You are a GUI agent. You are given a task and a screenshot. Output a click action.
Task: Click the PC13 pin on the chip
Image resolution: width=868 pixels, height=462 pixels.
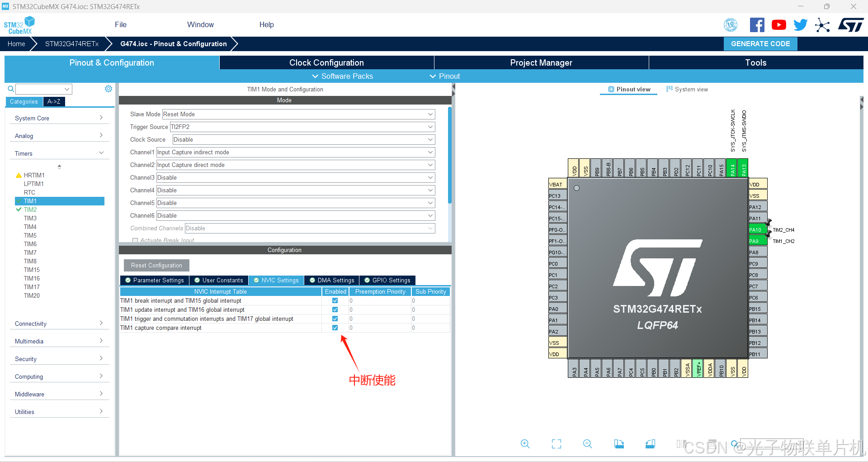click(x=557, y=196)
